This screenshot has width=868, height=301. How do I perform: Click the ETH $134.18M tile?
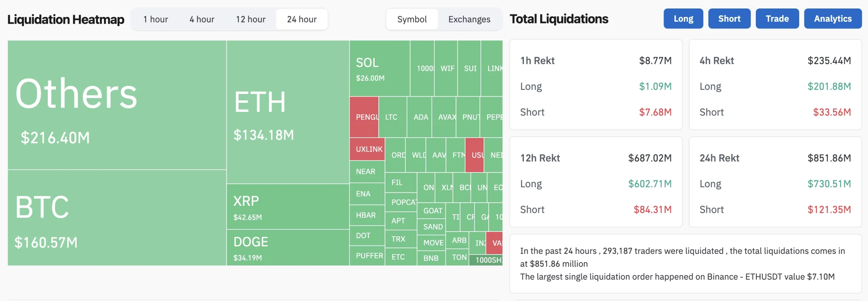coord(288,112)
